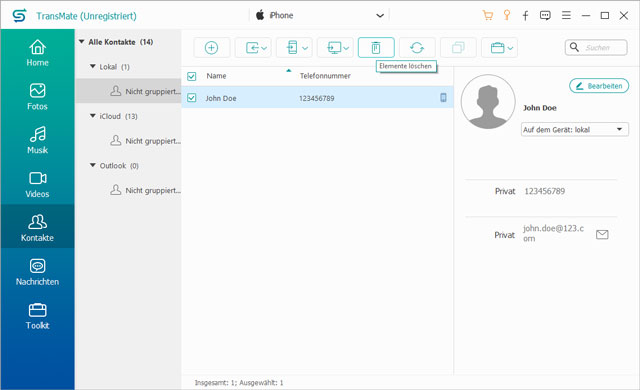The height and width of the screenshot is (390, 640).
Task: Click the refresh contacts icon
Action: [417, 48]
